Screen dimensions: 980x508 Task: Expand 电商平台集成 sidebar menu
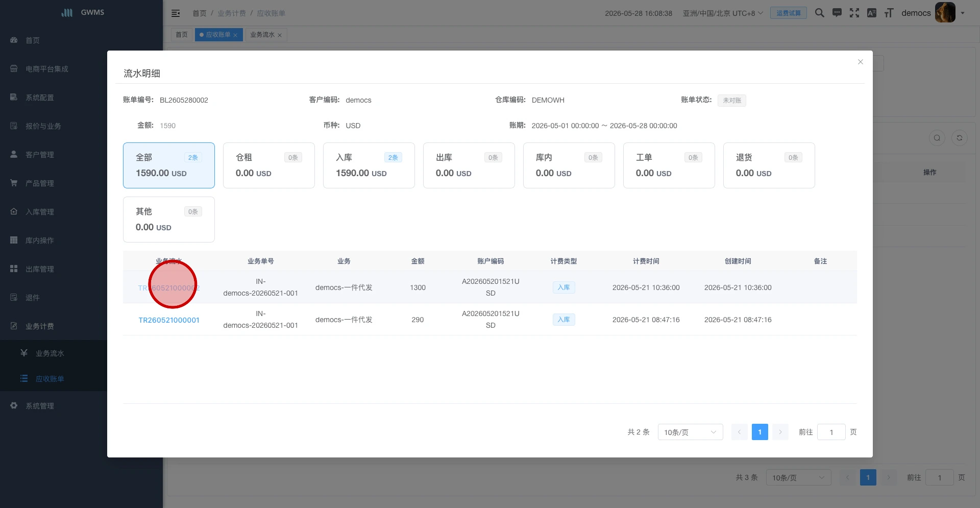pyautogui.click(x=47, y=69)
